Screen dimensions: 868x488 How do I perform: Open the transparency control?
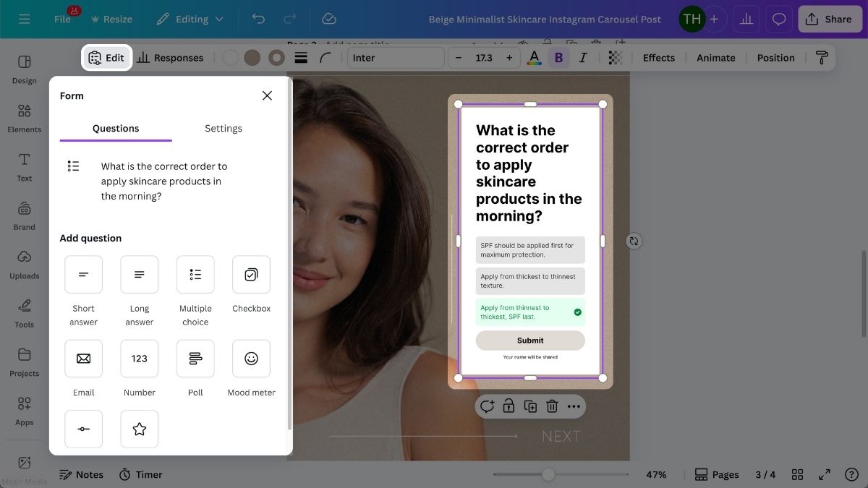[x=616, y=58]
